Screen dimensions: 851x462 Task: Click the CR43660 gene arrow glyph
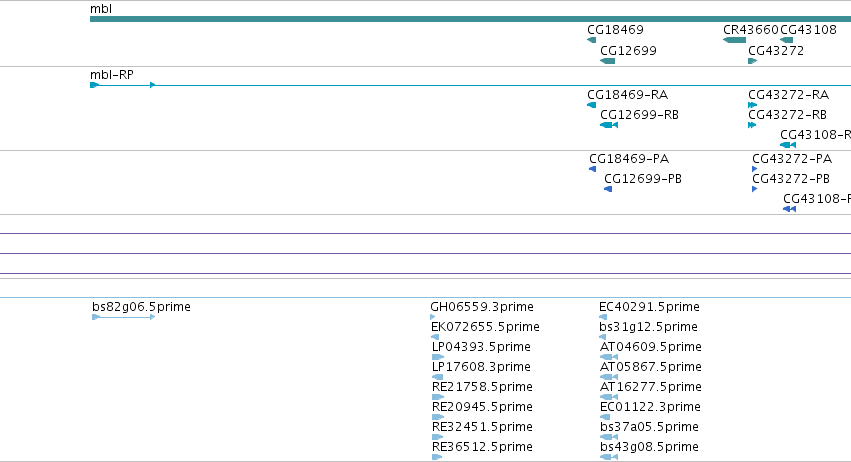point(734,40)
